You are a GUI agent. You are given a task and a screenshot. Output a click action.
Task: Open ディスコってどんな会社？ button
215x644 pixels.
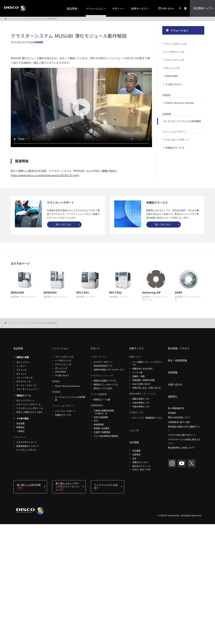click(x=107, y=487)
